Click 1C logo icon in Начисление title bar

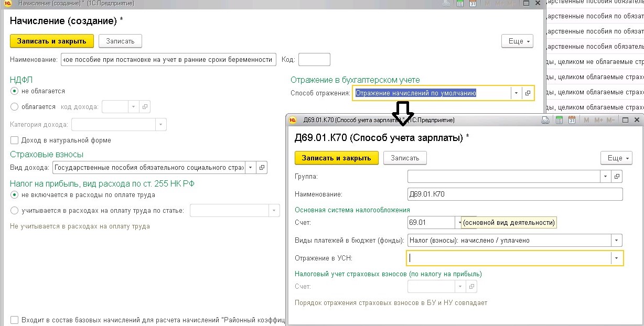[x=8, y=3]
